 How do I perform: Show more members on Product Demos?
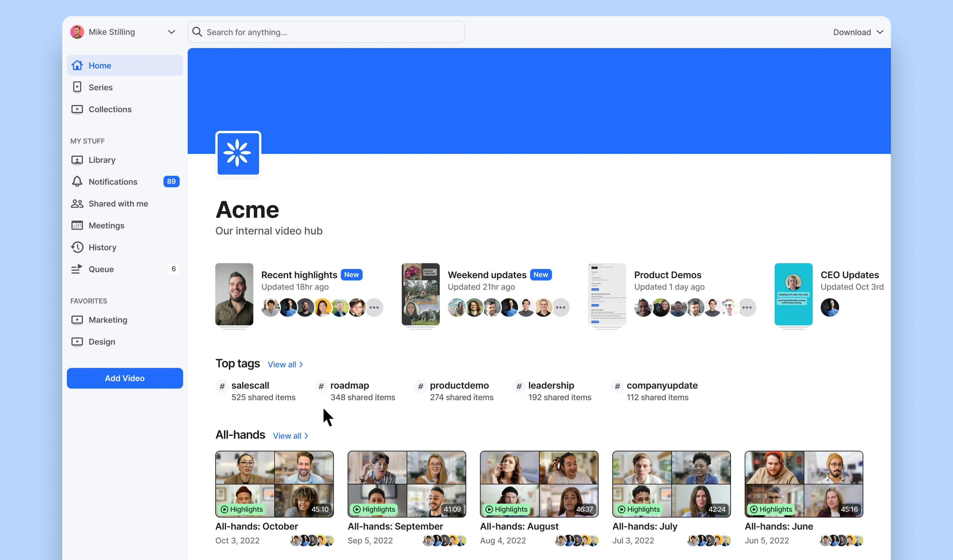pyautogui.click(x=747, y=307)
